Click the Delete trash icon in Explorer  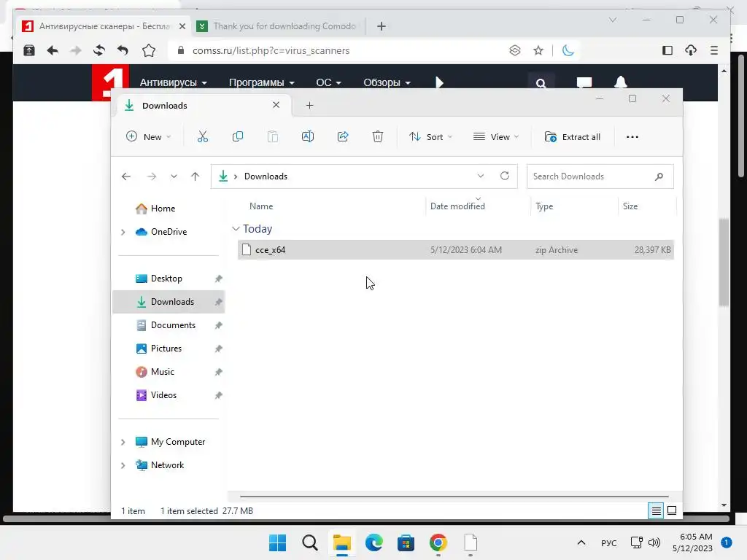[377, 137]
